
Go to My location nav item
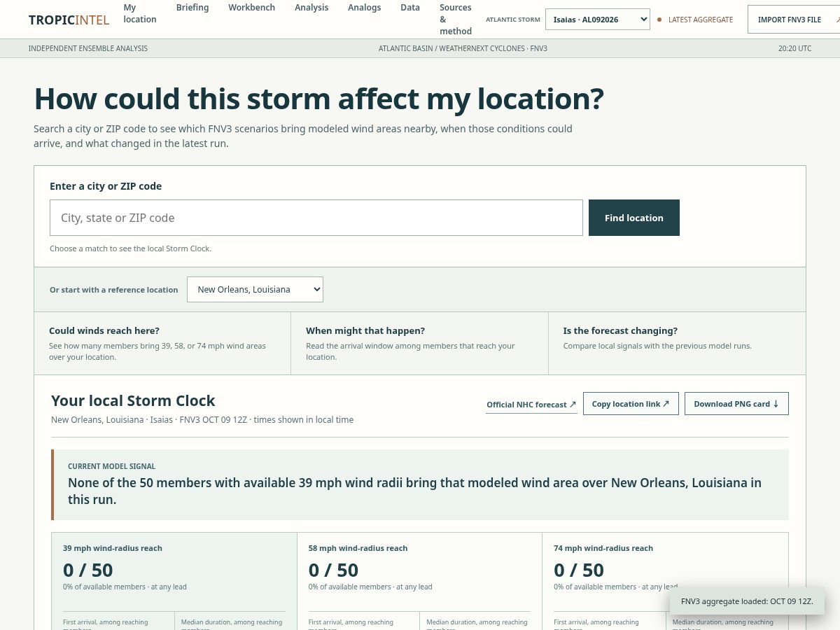point(140,13)
